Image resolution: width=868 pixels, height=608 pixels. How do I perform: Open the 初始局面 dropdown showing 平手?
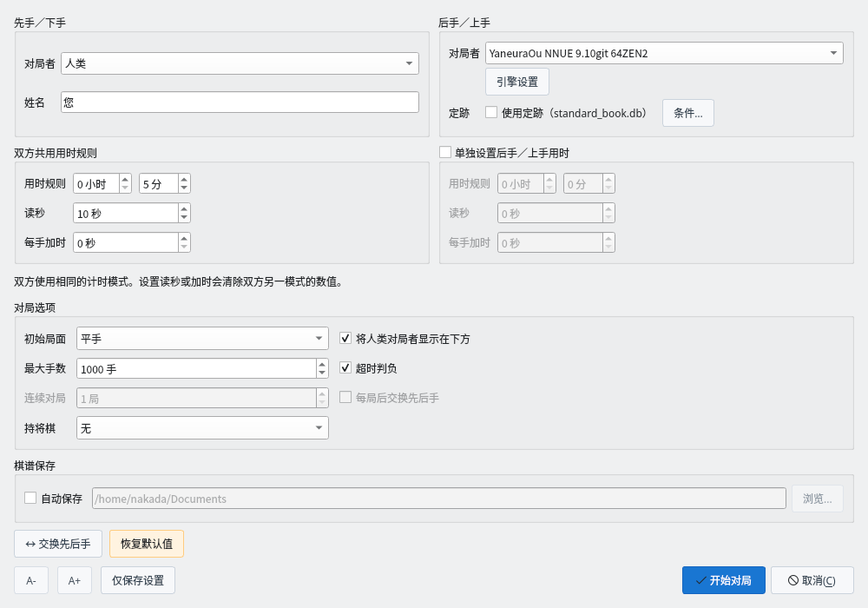tap(202, 339)
